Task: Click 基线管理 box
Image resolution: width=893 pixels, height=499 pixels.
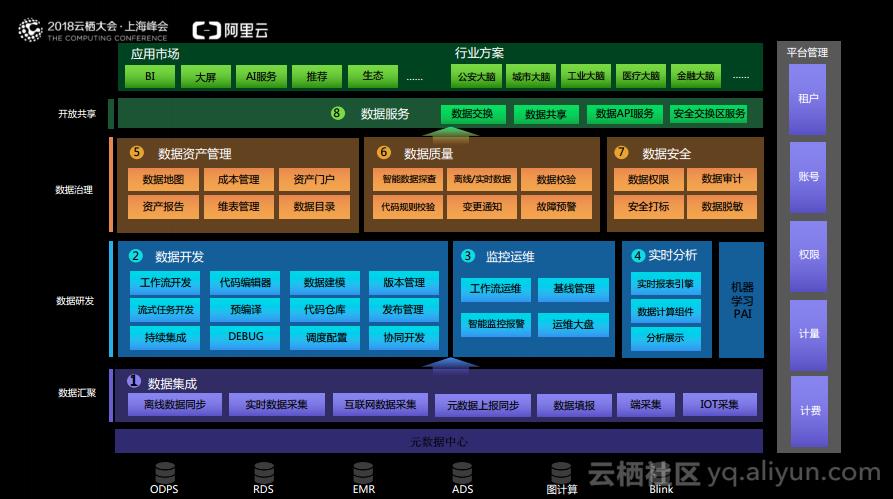Action: point(574,289)
